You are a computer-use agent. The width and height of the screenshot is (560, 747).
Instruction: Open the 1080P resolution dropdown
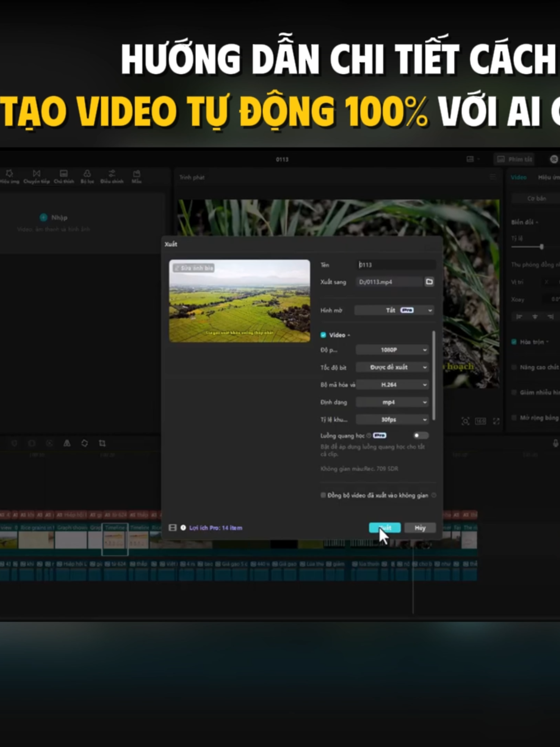click(392, 350)
